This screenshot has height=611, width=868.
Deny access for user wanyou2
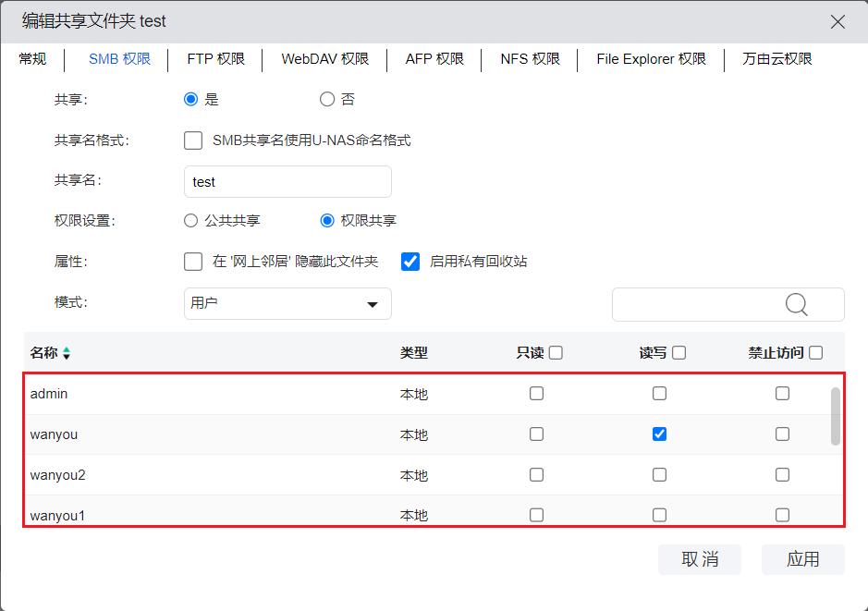[x=782, y=475]
